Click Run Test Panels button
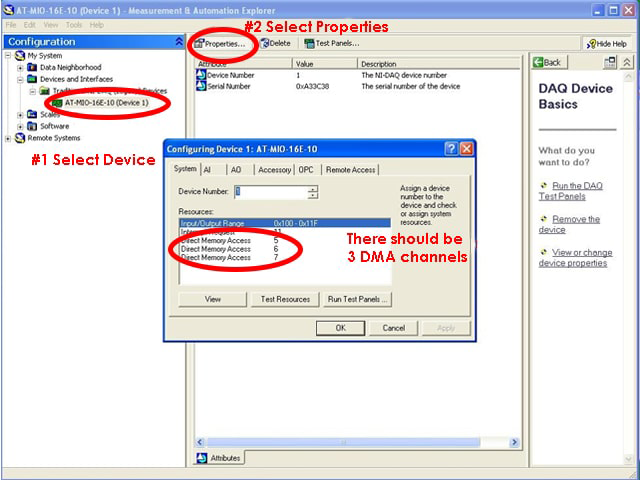The image size is (640, 480). tap(358, 299)
